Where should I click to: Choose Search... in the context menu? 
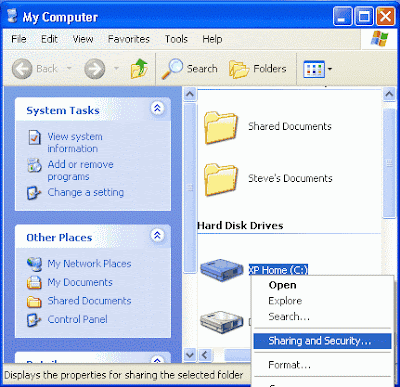point(322,316)
